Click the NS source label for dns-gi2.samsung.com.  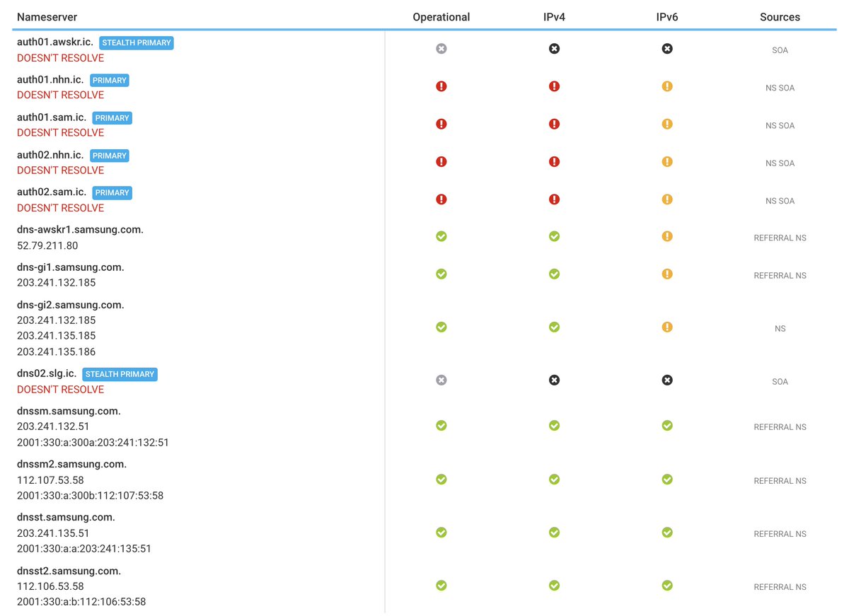[x=780, y=329]
